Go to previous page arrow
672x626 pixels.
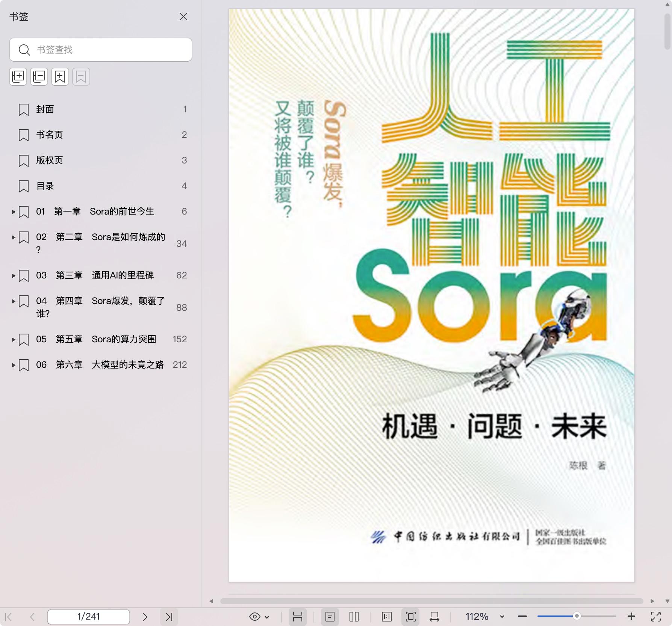tap(32, 617)
